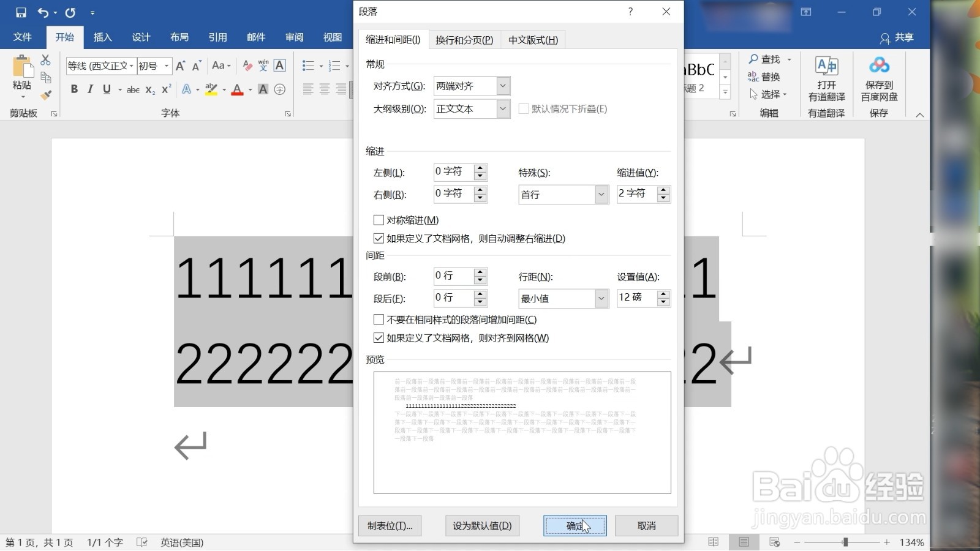Viewport: 980px width, 551px height.
Task: Click the Copy icon in clipboard group
Action: [x=45, y=77]
